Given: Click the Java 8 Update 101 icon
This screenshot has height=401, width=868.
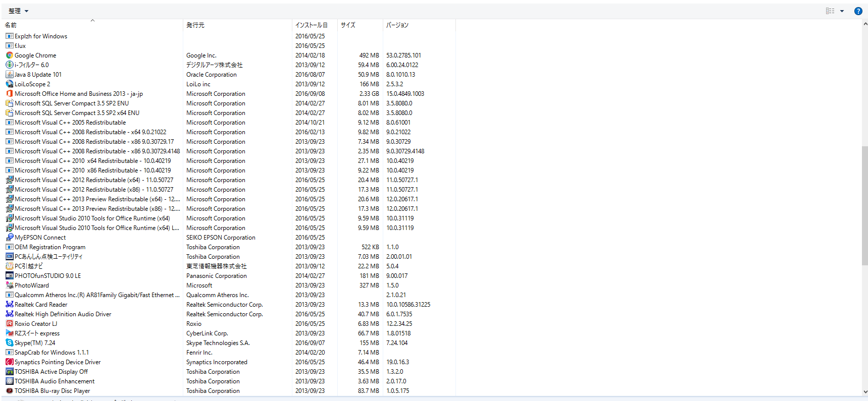Looking at the screenshot, I should [10, 75].
